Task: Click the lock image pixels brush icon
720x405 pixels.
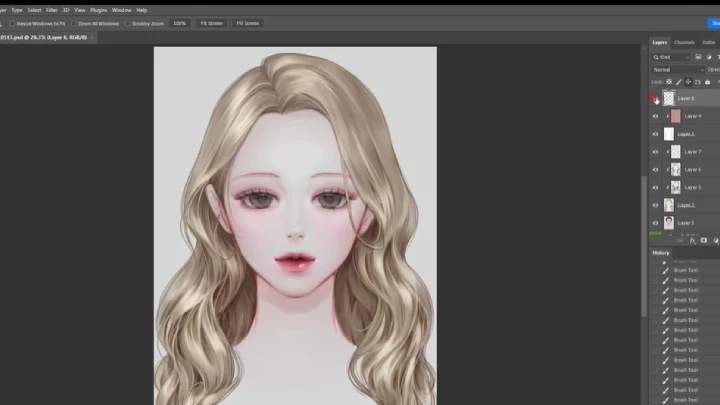Action: point(679,82)
